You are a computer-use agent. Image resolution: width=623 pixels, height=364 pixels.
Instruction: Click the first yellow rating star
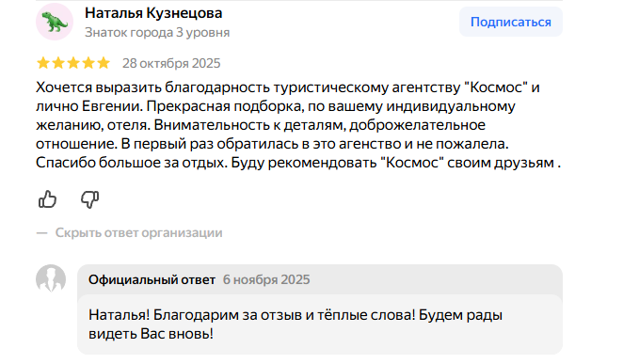tap(43, 63)
